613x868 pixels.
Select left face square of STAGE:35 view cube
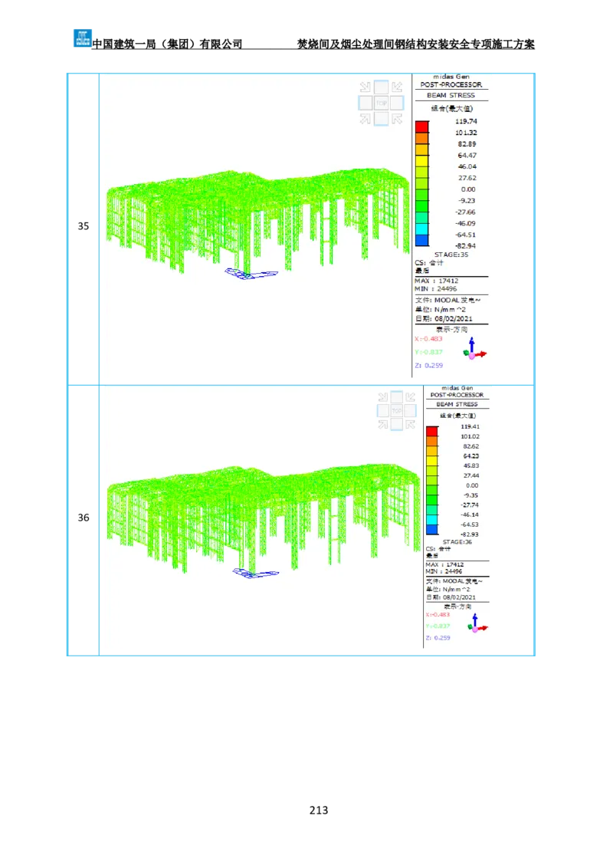366,103
